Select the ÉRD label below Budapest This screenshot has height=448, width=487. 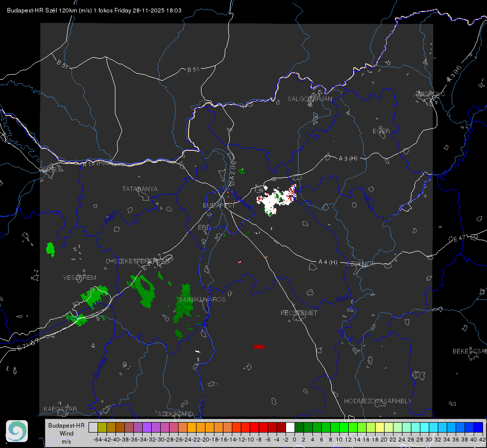204,227
